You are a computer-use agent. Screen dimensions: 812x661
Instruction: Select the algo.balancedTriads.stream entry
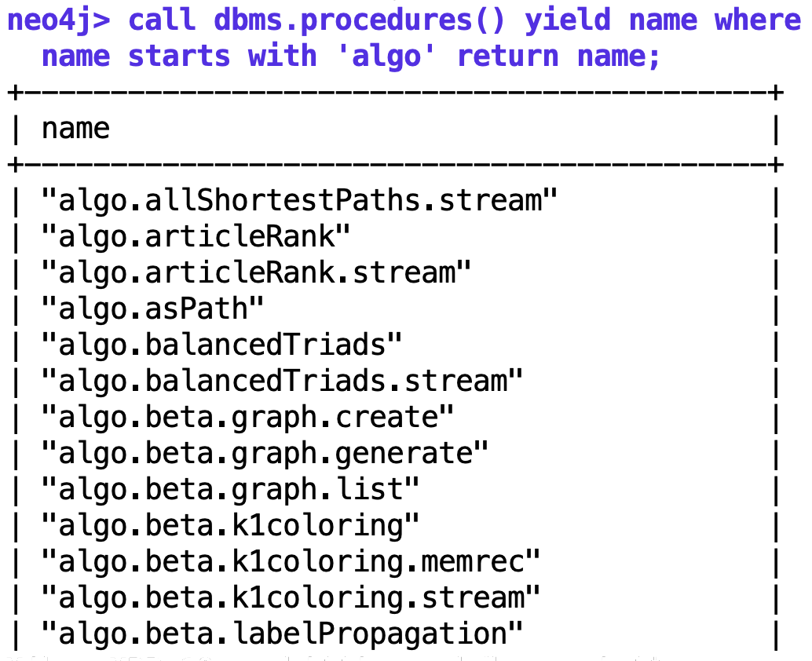(282, 381)
